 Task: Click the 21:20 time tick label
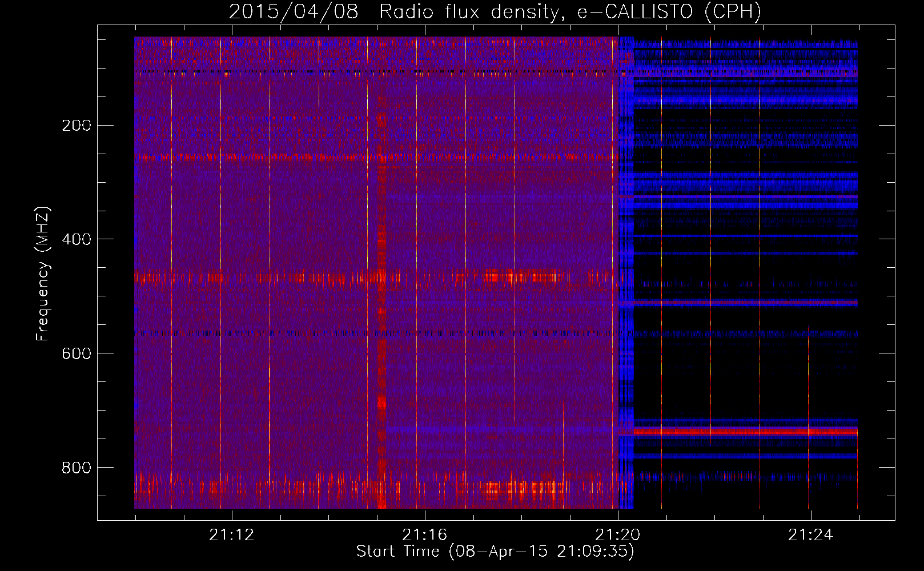pos(617,535)
